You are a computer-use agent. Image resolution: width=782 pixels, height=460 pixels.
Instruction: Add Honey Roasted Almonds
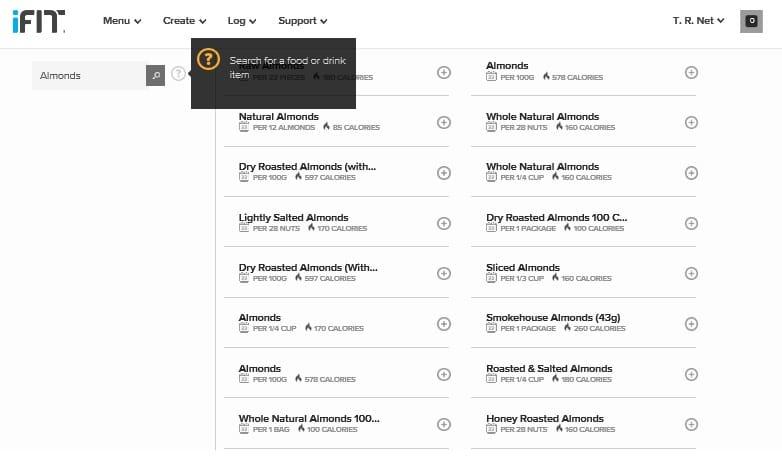691,424
